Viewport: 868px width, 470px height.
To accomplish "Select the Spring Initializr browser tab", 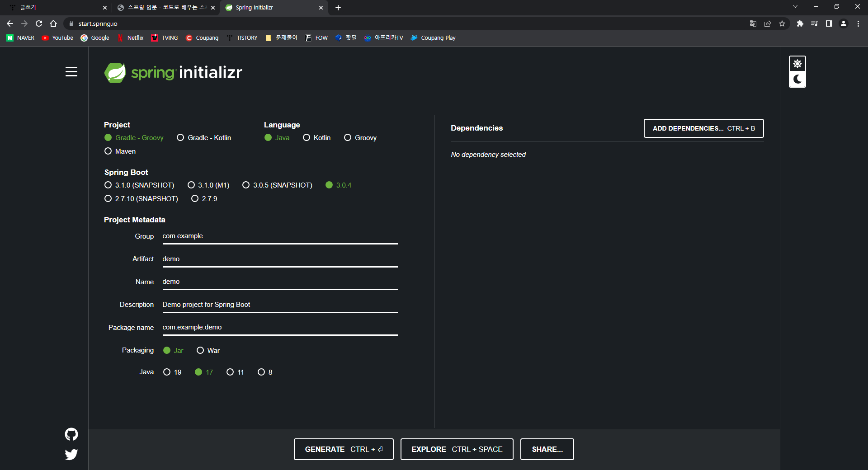I will click(274, 8).
